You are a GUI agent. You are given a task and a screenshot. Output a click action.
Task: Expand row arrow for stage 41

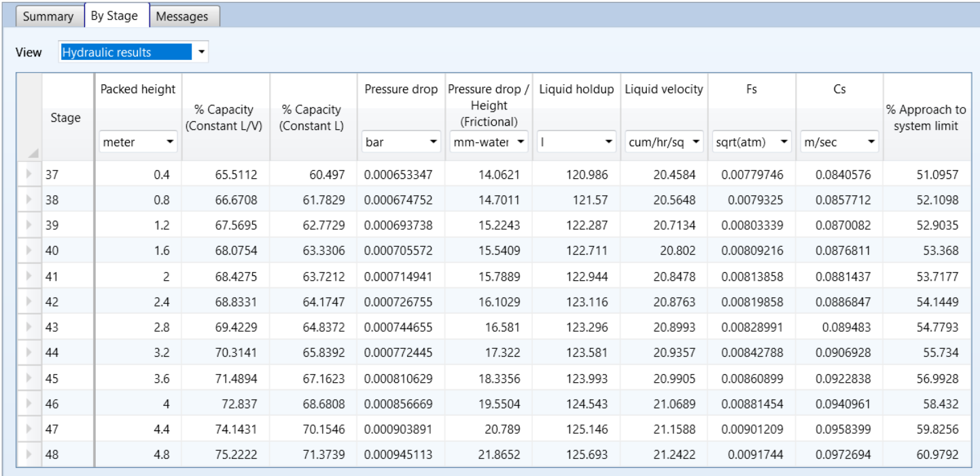point(29,276)
